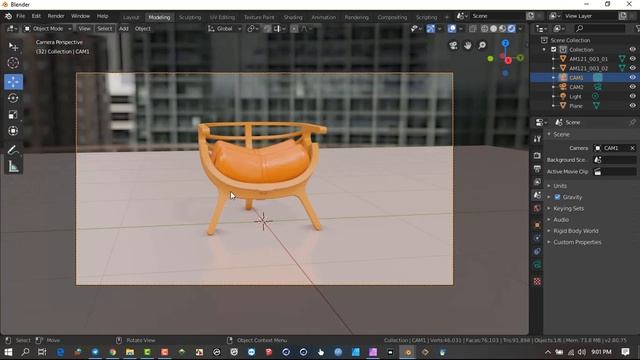Open the Edit menu

pyautogui.click(x=36, y=16)
